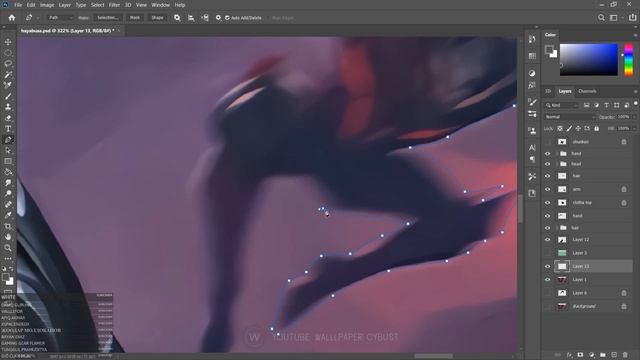Create a new adjustment layer icon
Image resolution: width=640 pixels, height=360 pixels.
591,355
